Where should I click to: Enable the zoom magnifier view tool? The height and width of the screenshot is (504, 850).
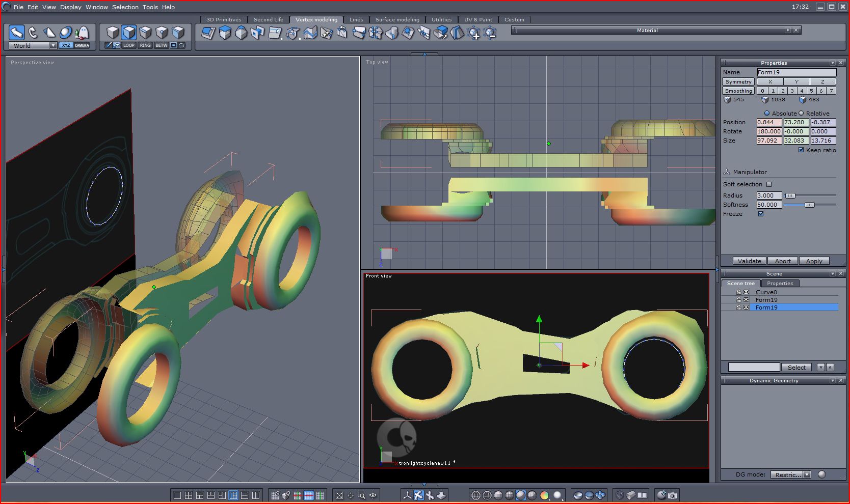(x=362, y=495)
